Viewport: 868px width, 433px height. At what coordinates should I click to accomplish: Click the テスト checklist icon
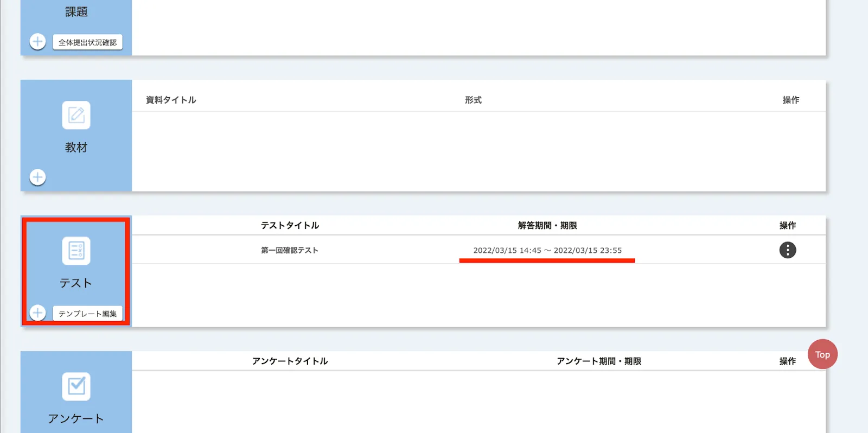pyautogui.click(x=76, y=251)
